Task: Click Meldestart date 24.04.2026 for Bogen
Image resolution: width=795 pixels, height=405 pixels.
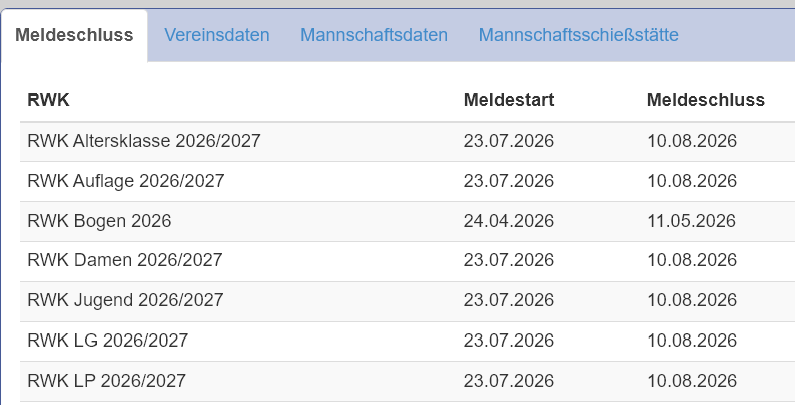Action: [509, 221]
